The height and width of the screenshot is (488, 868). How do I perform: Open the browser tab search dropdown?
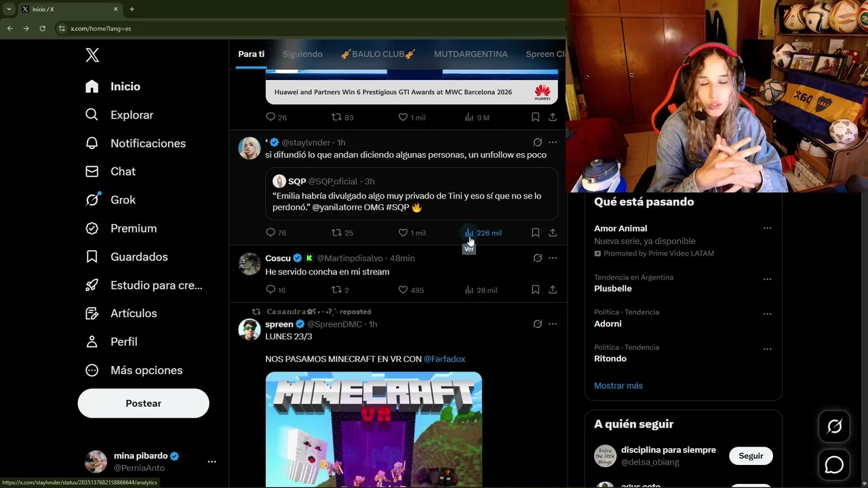tap(8, 9)
